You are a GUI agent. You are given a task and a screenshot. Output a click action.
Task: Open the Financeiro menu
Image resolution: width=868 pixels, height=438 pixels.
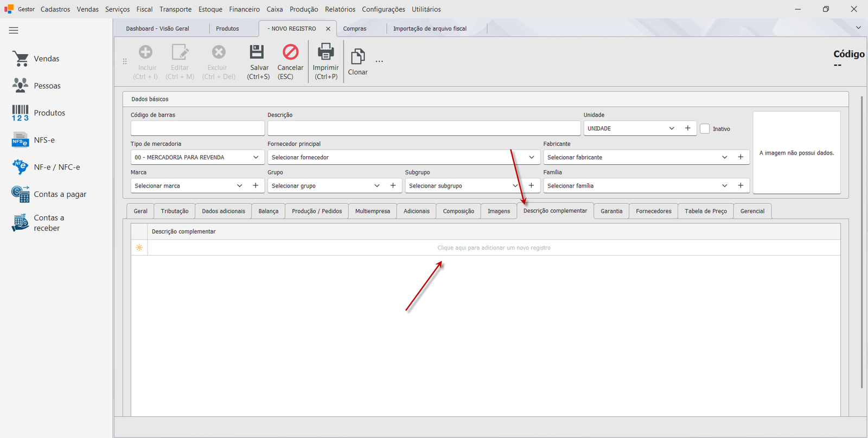(x=244, y=9)
